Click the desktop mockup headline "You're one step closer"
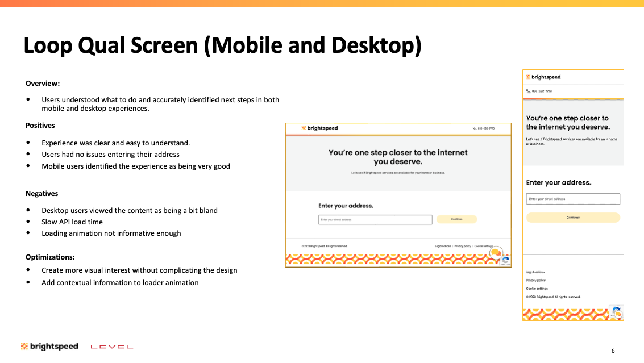Viewport: 644px width, 363px height. point(398,157)
